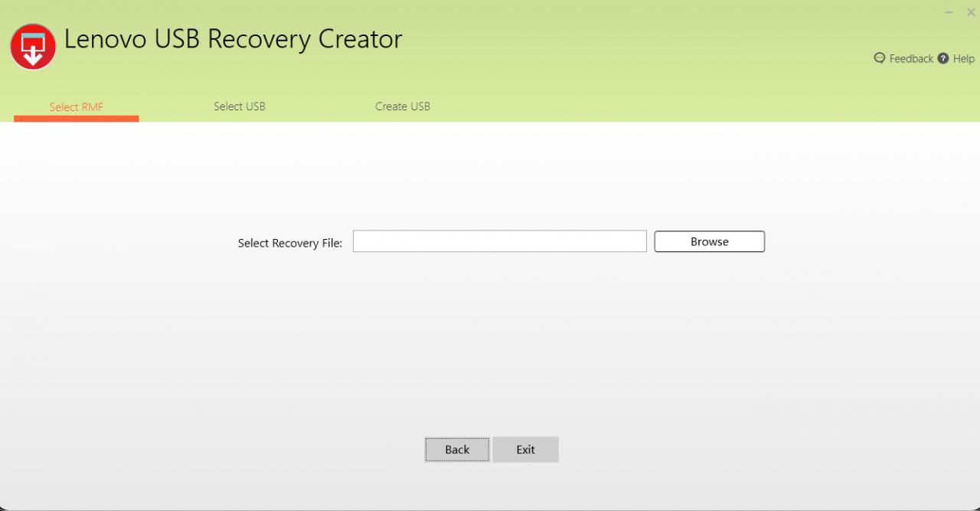Go to the Select USB tab
This screenshot has height=511, width=980.
240,106
